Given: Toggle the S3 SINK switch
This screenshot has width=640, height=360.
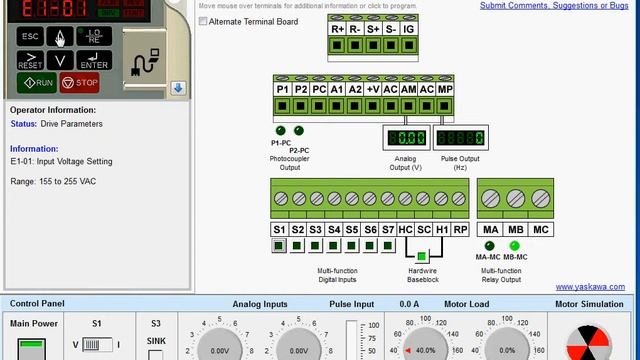Looking at the screenshot, I should (156, 355).
